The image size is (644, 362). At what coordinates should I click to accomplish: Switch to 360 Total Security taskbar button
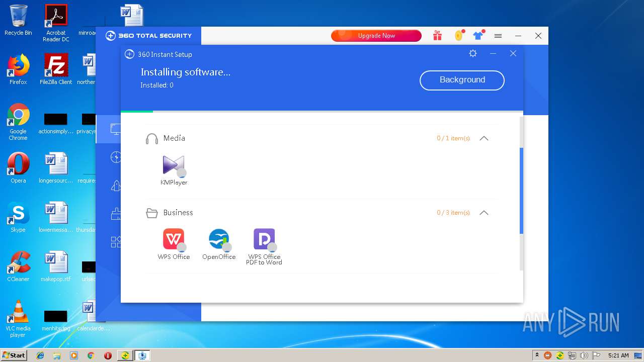point(125,355)
